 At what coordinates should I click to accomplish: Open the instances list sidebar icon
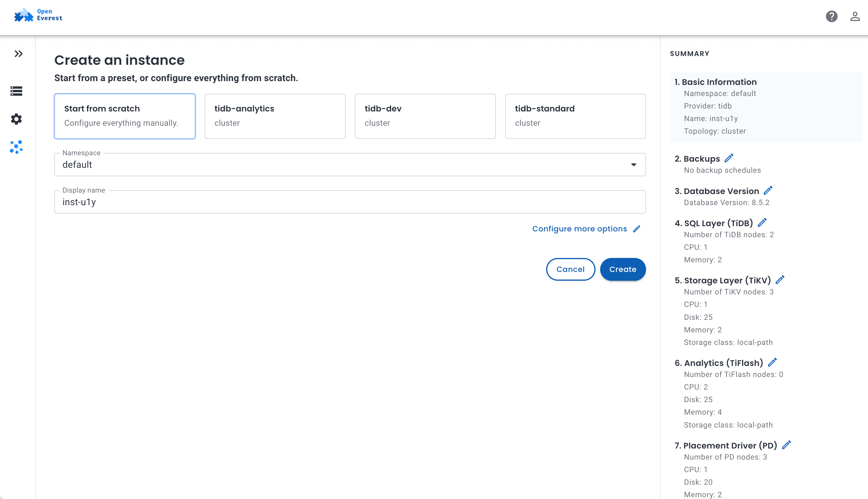tap(16, 91)
